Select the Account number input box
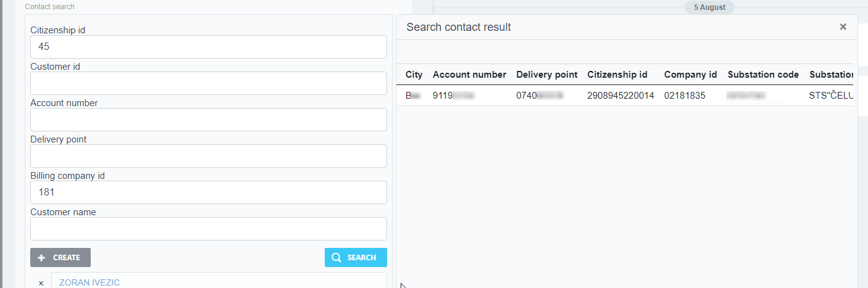The width and height of the screenshot is (868, 288). coord(209,120)
